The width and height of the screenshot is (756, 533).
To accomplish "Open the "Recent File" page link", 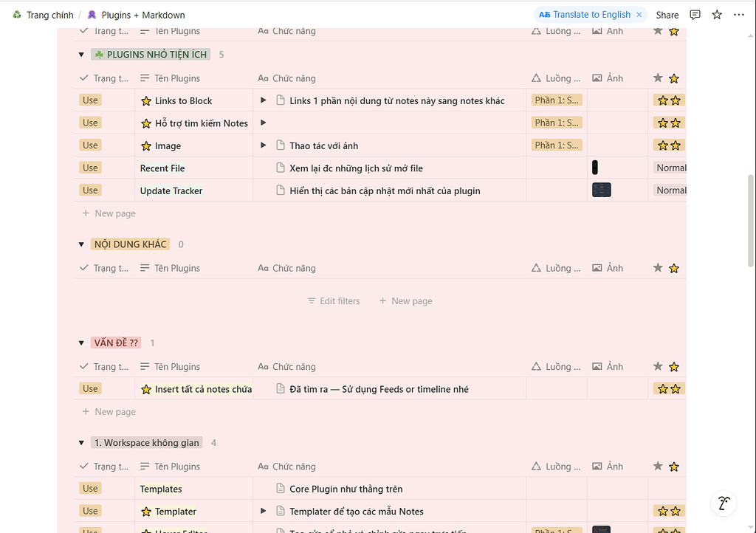I will (162, 168).
